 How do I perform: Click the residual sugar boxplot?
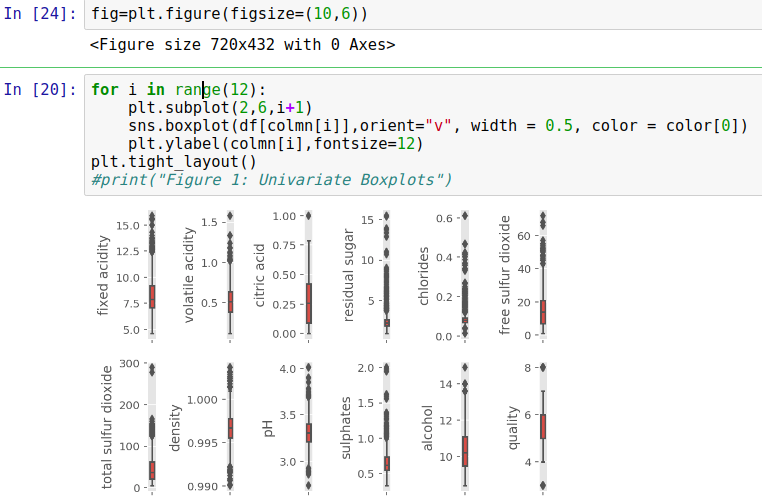(x=387, y=275)
